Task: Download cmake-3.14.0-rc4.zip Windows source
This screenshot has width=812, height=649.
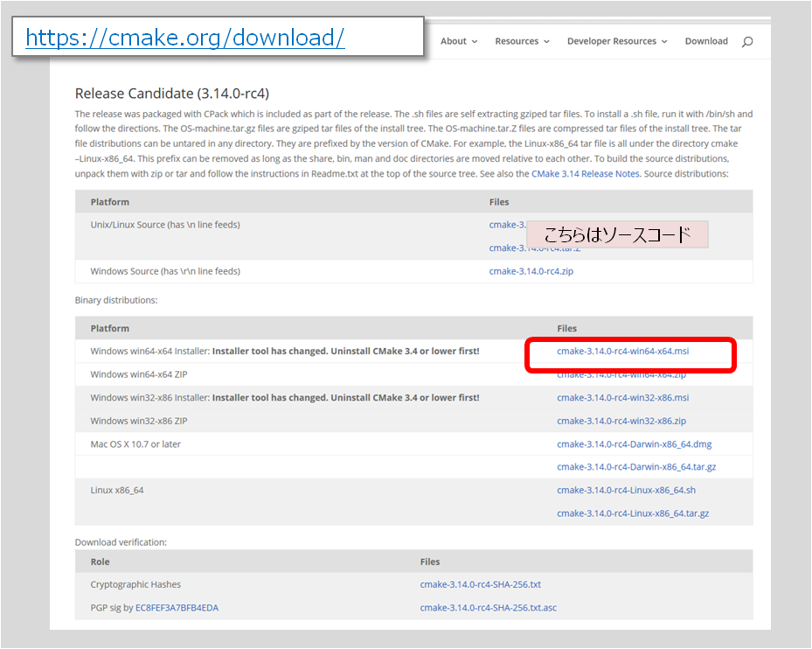Action: (531, 271)
